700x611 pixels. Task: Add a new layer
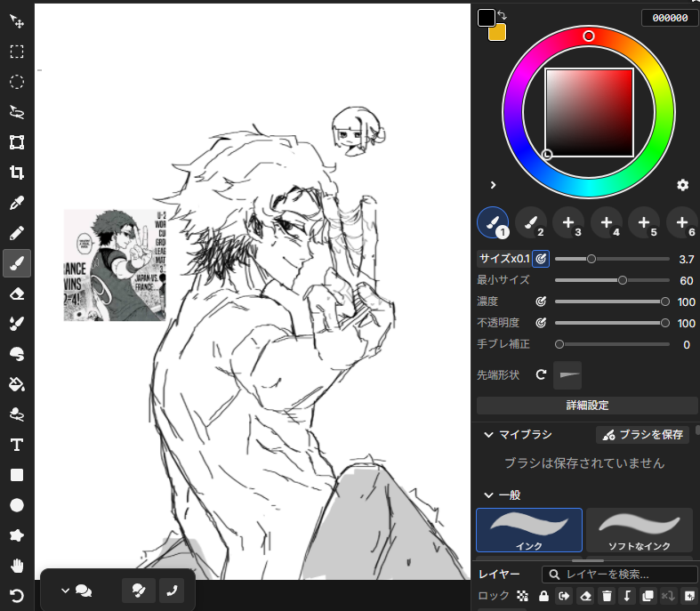pyautogui.click(x=689, y=596)
